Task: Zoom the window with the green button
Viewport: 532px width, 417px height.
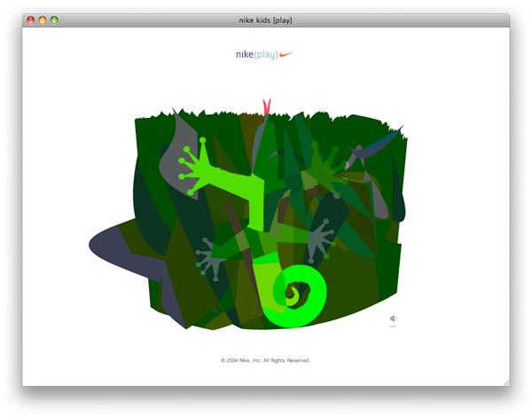Action: coord(54,19)
